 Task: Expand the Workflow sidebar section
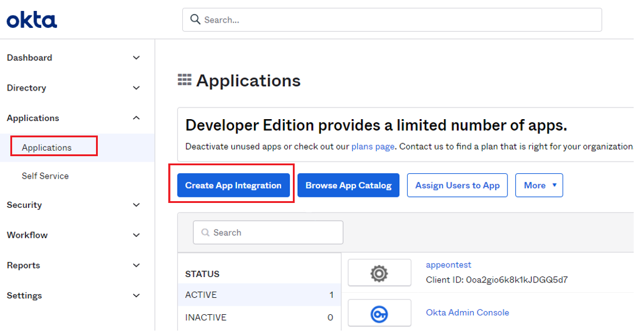tap(136, 235)
